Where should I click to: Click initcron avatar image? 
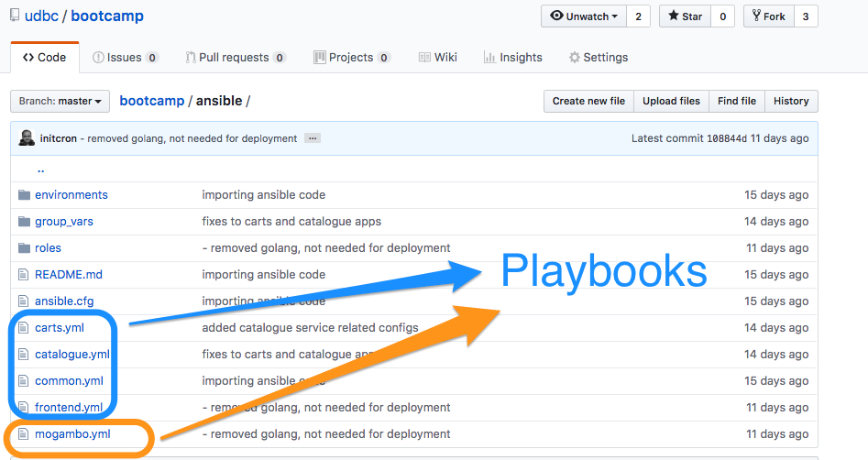click(x=27, y=137)
